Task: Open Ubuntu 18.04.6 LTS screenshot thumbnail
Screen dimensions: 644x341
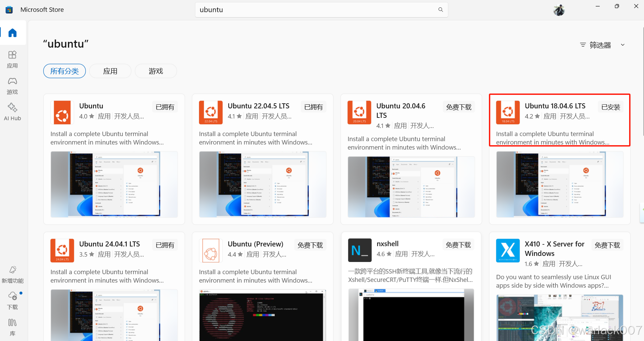Action: 560,184
